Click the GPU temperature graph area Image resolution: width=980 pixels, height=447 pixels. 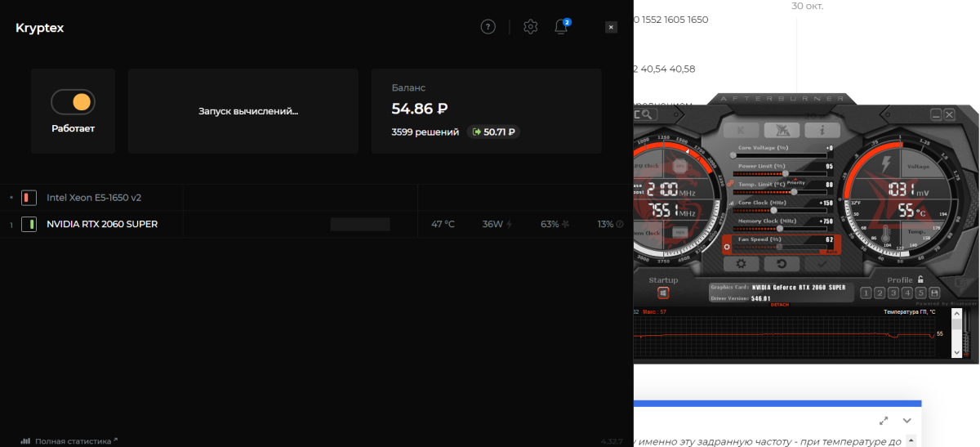click(x=784, y=335)
